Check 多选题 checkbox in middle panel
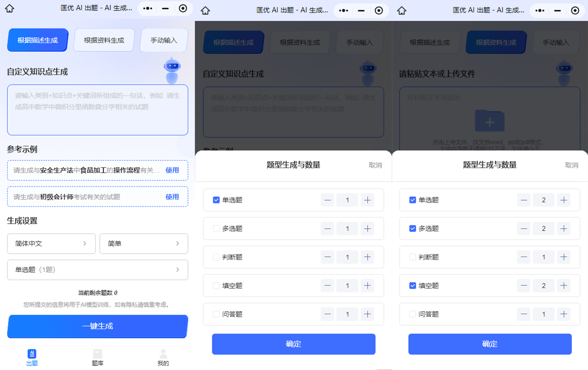Image resolution: width=588 pixels, height=370 pixels. (216, 228)
